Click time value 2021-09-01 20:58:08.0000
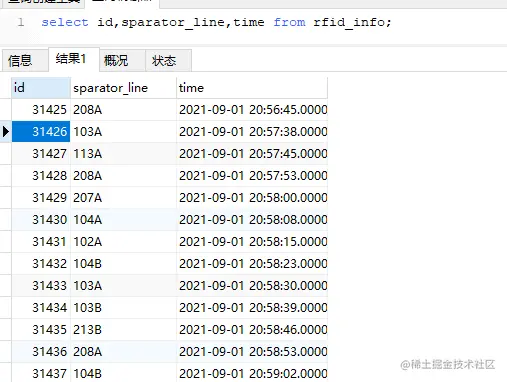Image resolution: width=507 pixels, height=382 pixels. 252,220
